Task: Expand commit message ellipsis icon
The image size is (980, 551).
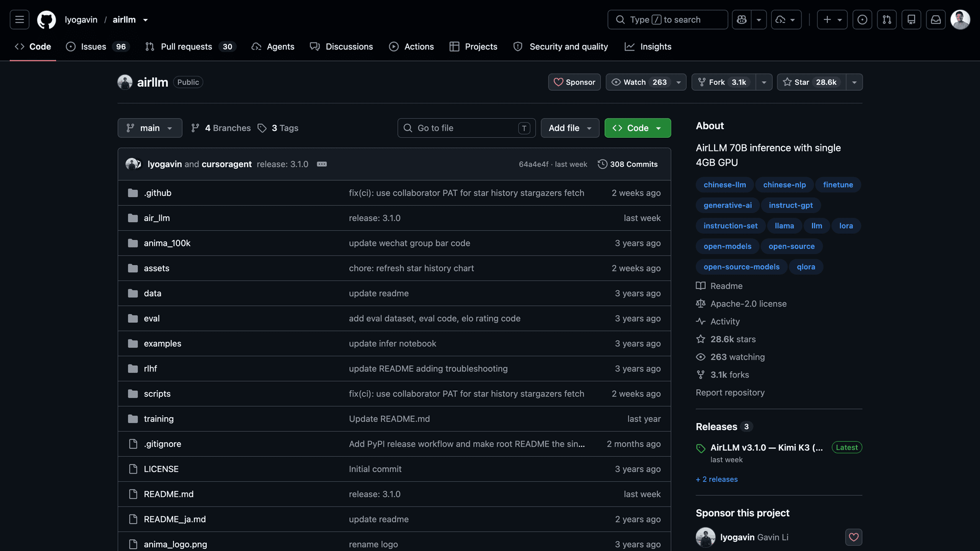Action: pyautogui.click(x=322, y=164)
